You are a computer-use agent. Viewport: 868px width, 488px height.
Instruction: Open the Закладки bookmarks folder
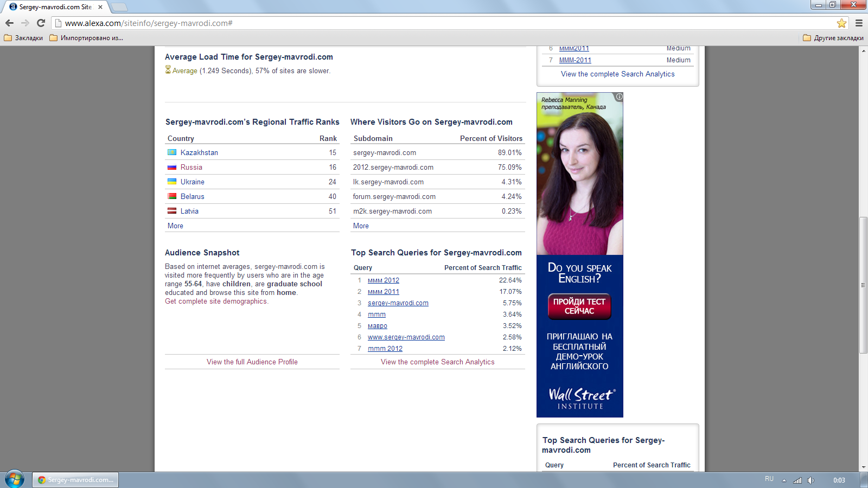23,38
